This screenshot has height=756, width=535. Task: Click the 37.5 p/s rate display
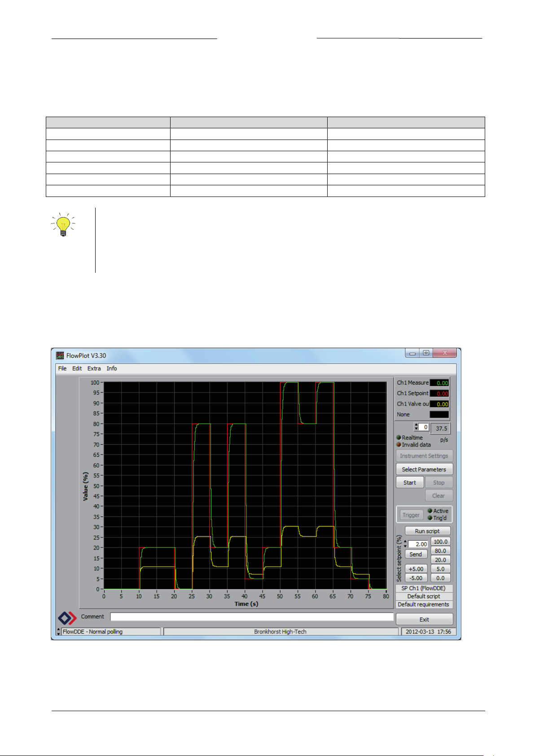pos(440,428)
